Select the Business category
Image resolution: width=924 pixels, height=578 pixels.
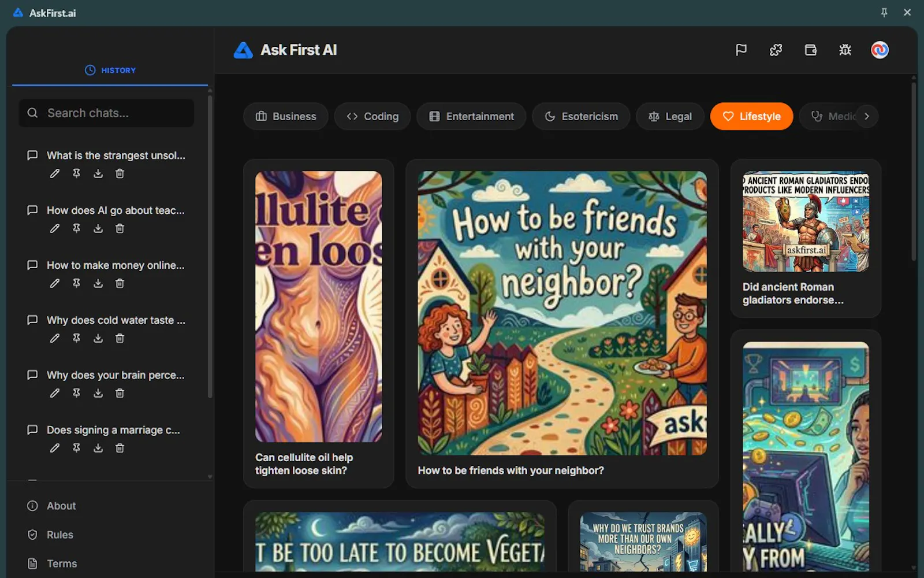click(286, 116)
